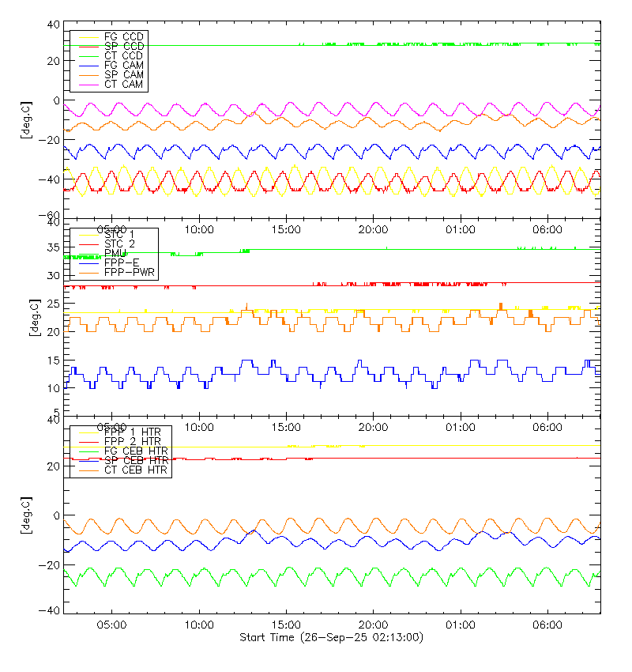Select the SP CAM legend entry
Image resolution: width=632 pixels, height=672 pixels.
pos(123,74)
